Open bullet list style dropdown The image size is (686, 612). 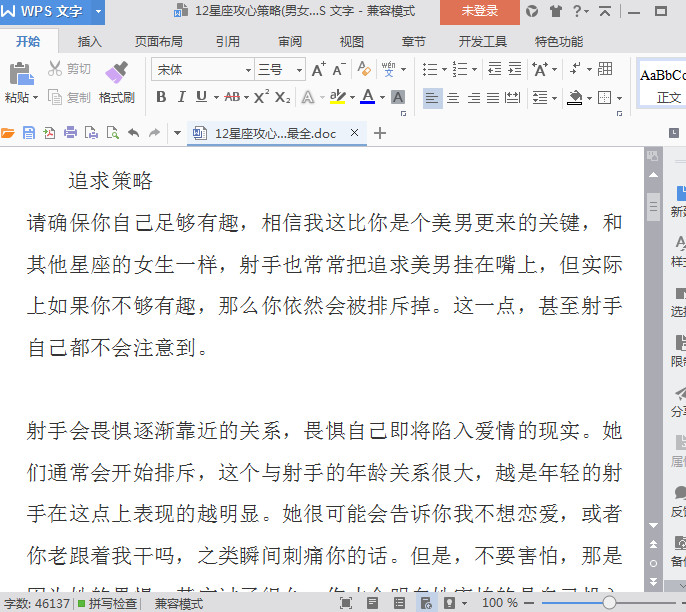coord(444,69)
